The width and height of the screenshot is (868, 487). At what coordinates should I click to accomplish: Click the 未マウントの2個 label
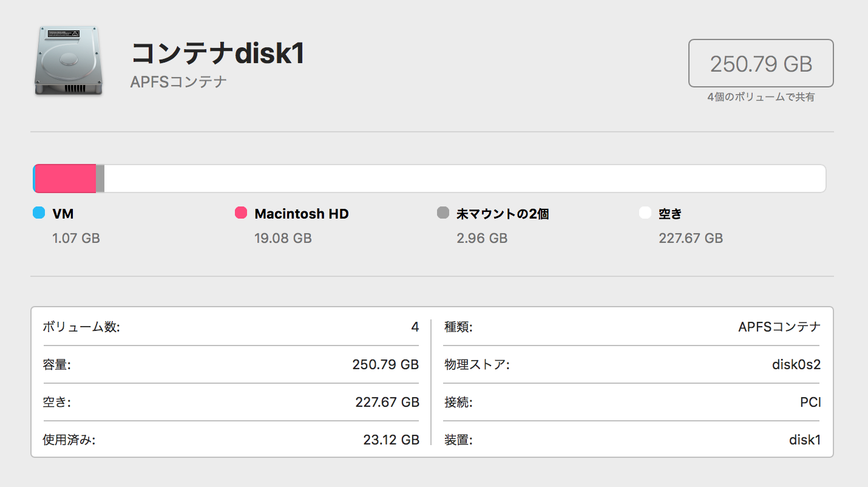tap(503, 214)
